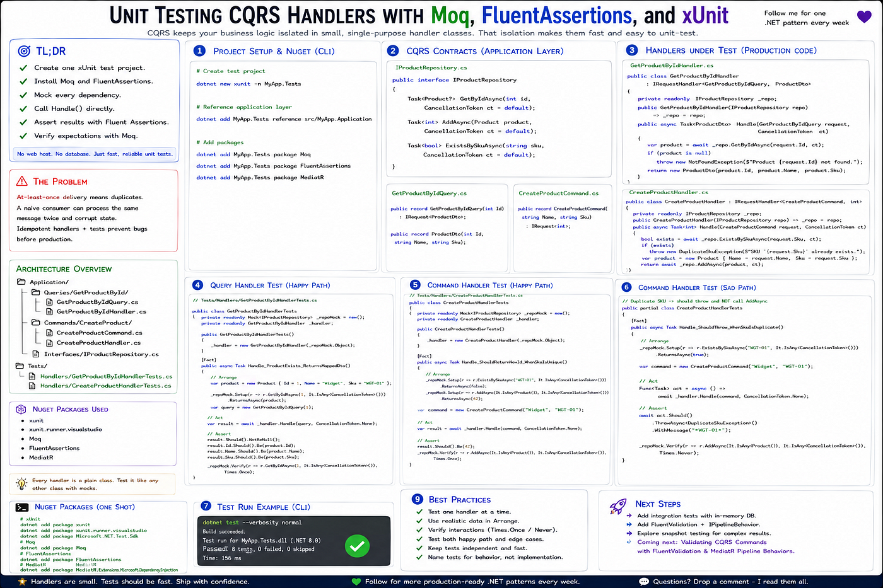Image resolution: width=883 pixels, height=588 pixels.
Task: Click the green success checkmark circle in Test Run
Action: point(357,546)
